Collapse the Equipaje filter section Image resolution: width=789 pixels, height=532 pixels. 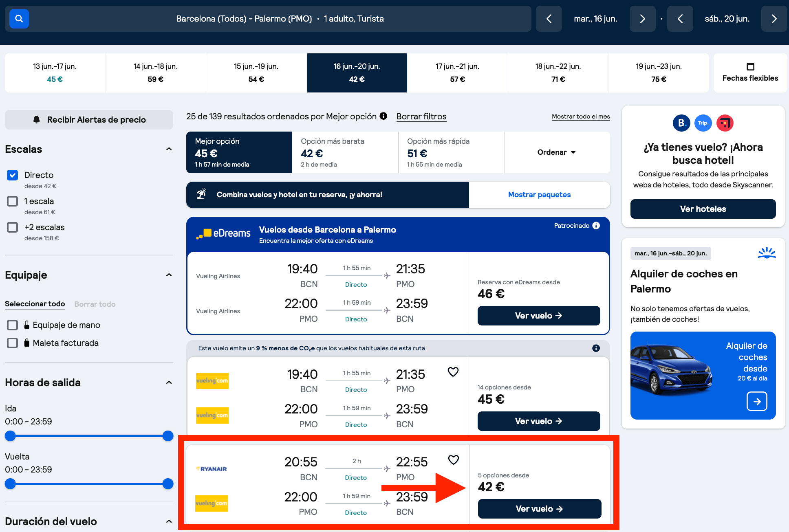(x=169, y=275)
